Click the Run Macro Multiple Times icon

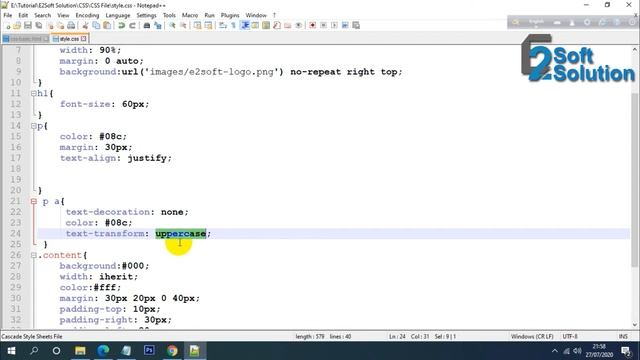tap(345, 25)
